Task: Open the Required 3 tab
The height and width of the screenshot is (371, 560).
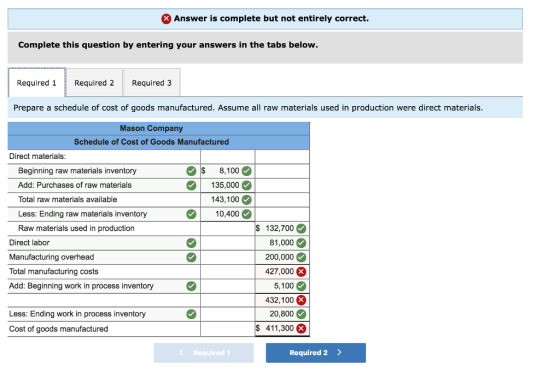Action: (151, 82)
